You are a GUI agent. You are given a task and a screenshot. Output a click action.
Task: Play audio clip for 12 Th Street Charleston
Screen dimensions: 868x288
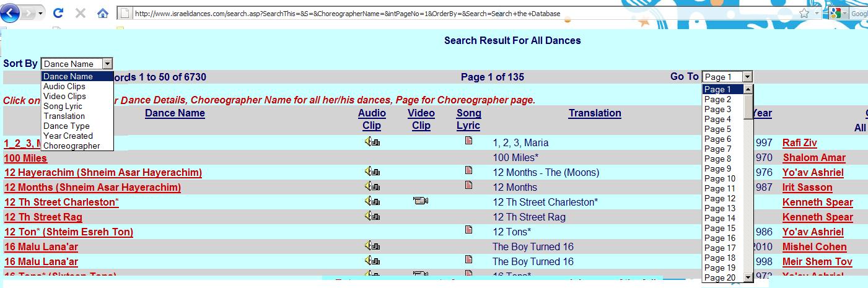[372, 201]
